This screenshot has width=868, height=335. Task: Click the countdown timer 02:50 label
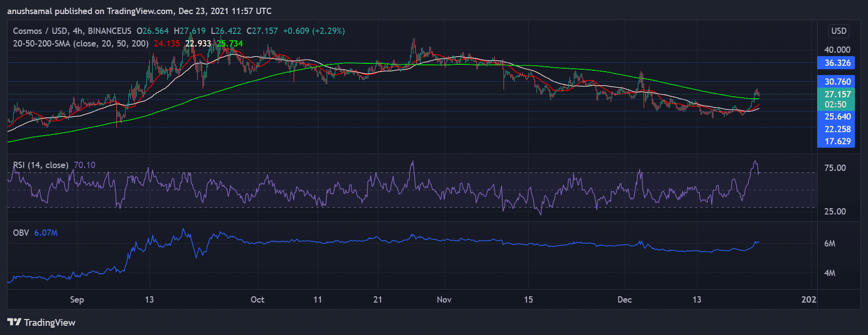[x=836, y=105]
